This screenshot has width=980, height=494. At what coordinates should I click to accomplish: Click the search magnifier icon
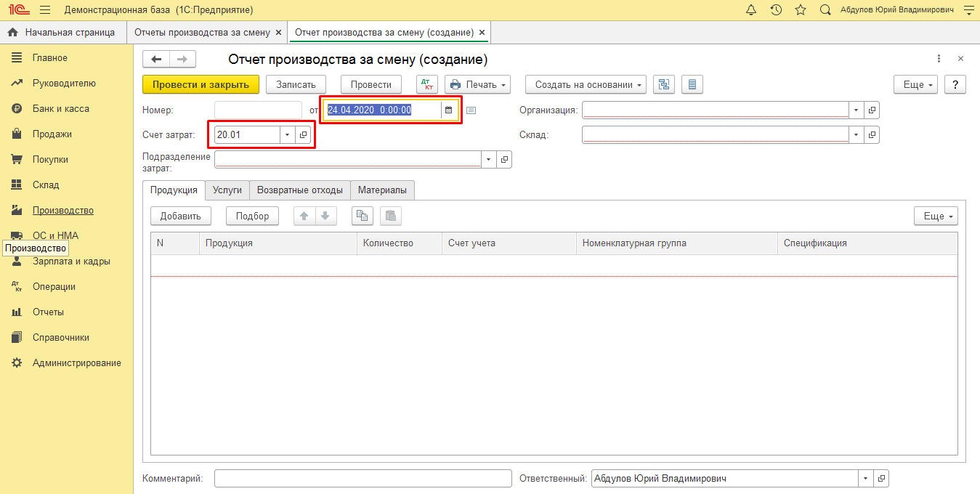(825, 10)
